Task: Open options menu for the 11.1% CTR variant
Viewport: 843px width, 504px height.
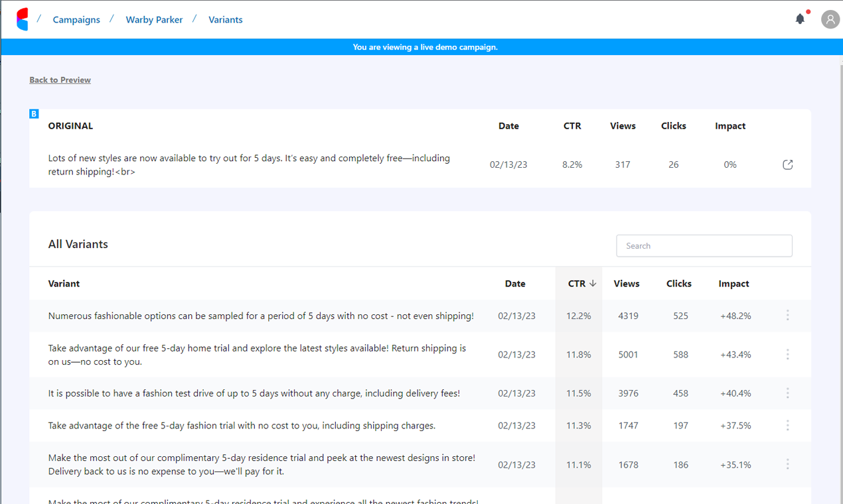Action: pos(787,464)
